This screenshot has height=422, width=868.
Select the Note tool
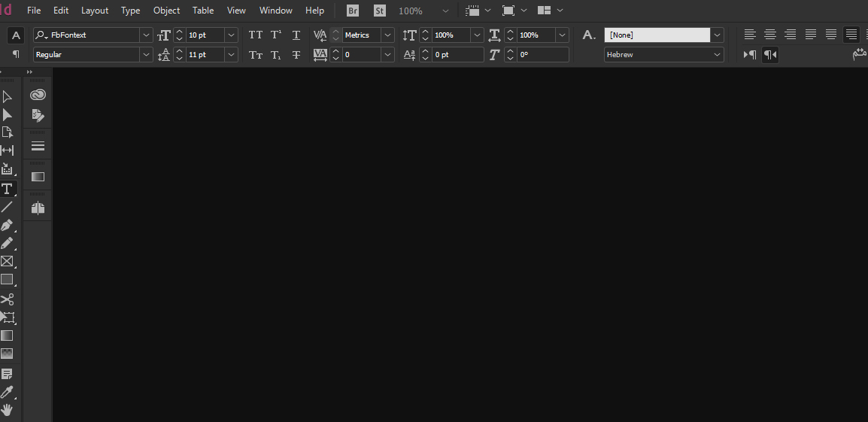(x=8, y=375)
